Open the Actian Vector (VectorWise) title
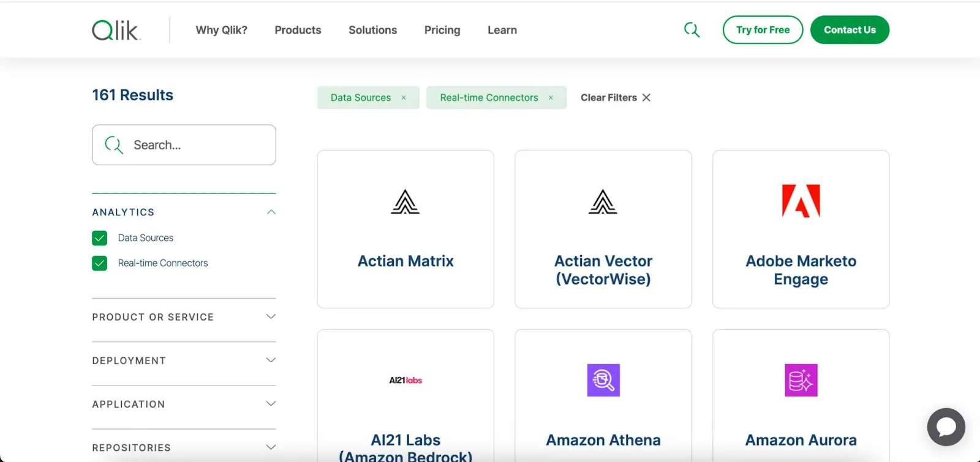The image size is (980, 462). click(603, 270)
